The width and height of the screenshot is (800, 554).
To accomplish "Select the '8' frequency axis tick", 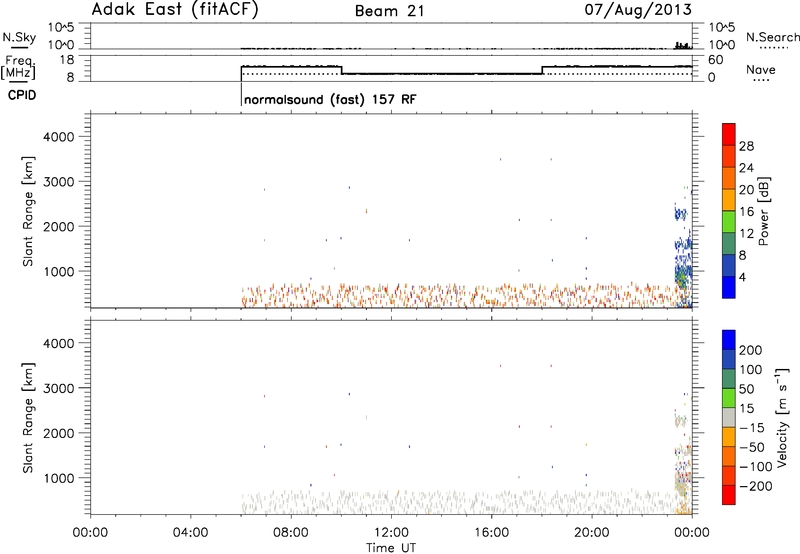I will pos(70,78).
